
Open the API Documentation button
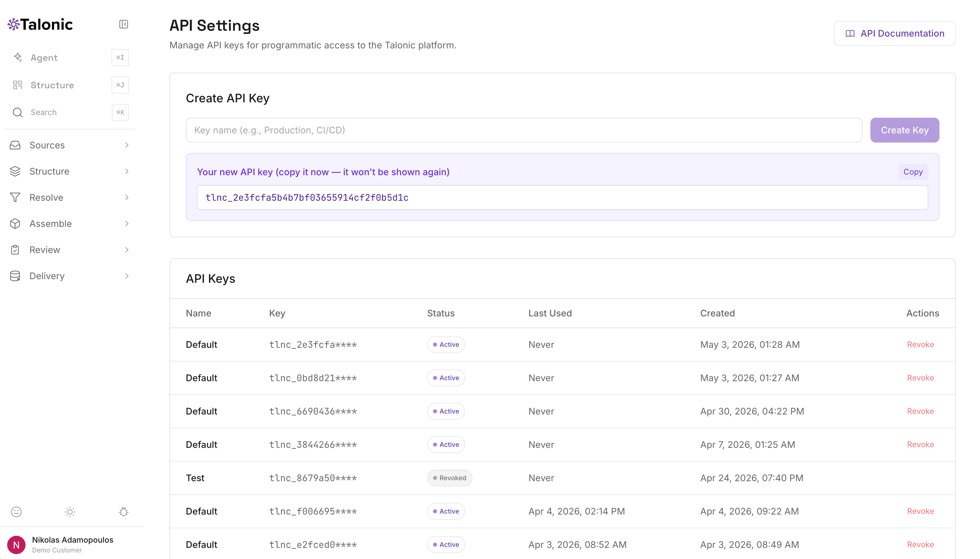click(894, 33)
